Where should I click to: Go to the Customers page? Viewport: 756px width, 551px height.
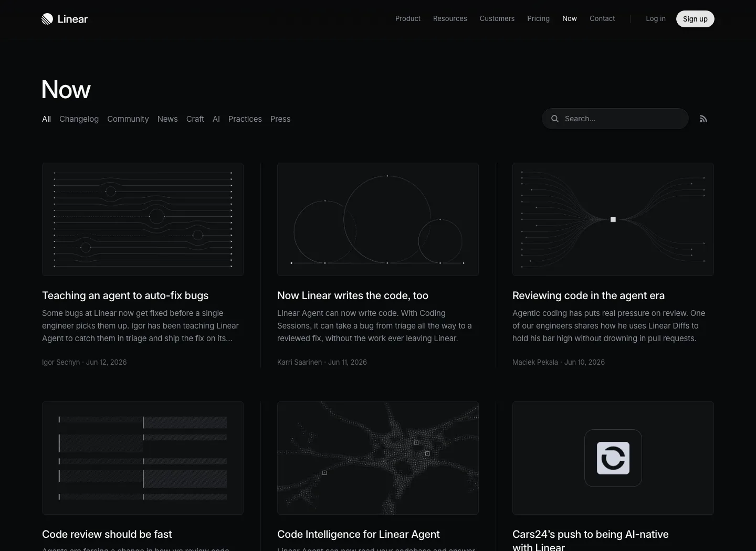click(497, 18)
